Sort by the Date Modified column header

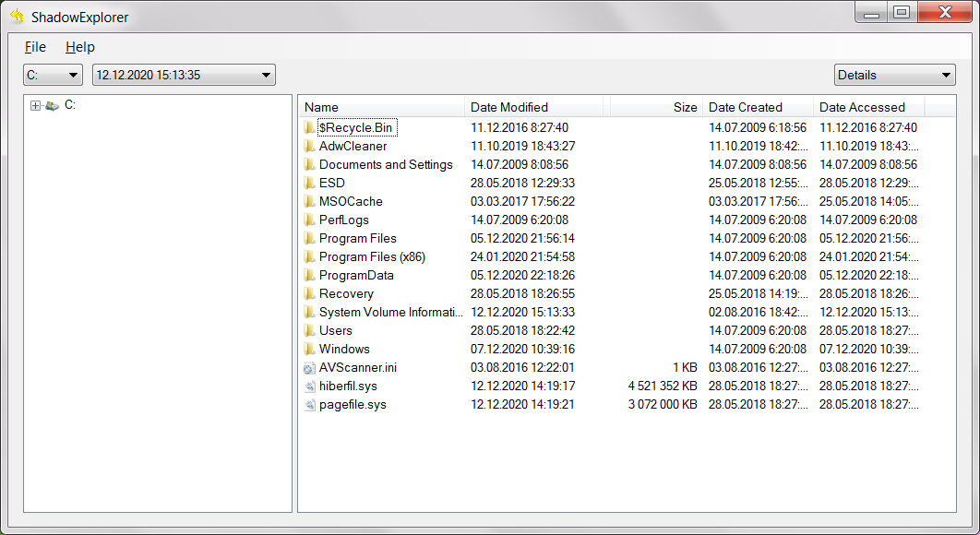[x=535, y=107]
